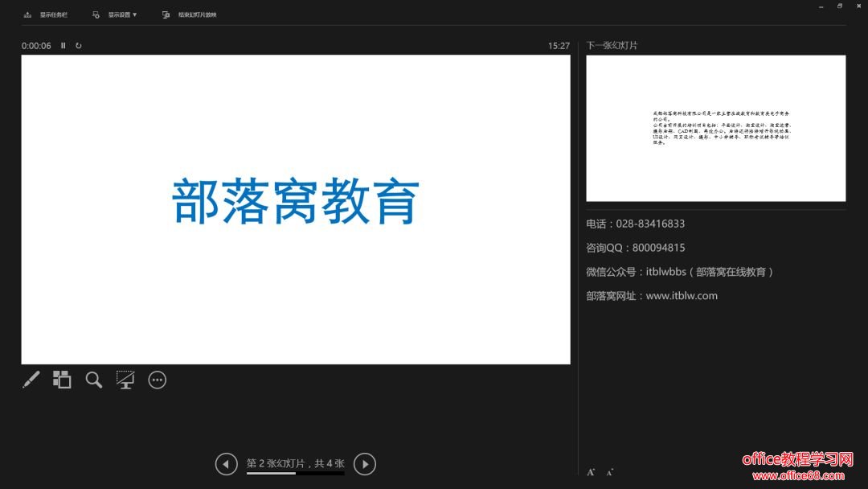Click the slide progress bar under slide counter

pos(296,473)
